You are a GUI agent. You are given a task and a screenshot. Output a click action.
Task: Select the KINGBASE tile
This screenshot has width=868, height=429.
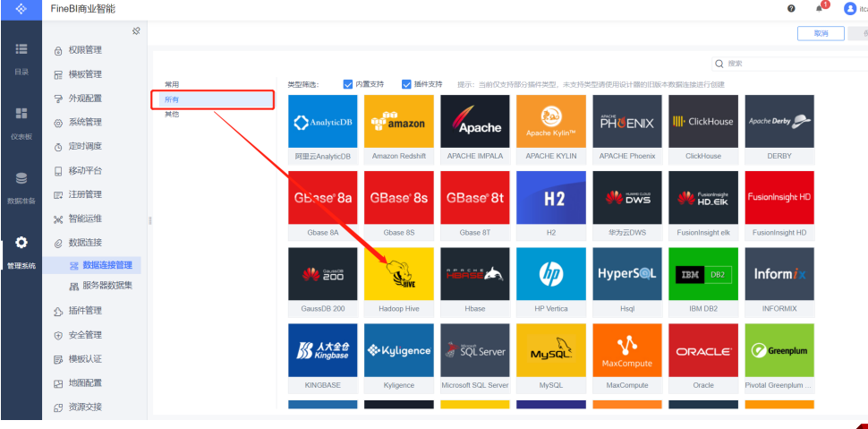coord(323,358)
